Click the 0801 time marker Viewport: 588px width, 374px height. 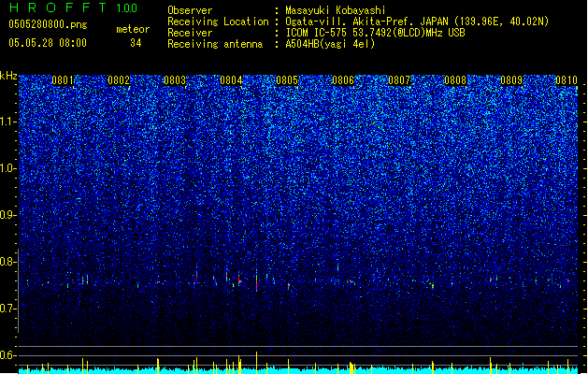point(63,80)
